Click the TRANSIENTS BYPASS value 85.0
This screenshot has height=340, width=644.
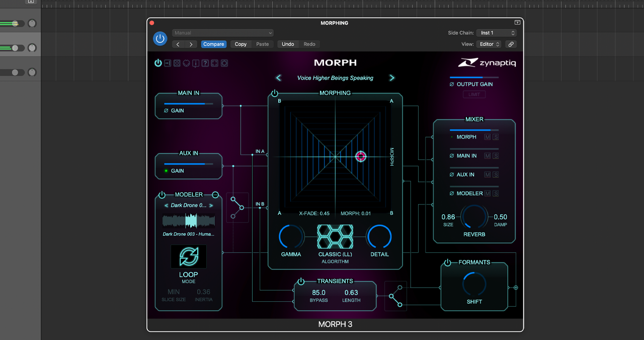[x=319, y=293]
